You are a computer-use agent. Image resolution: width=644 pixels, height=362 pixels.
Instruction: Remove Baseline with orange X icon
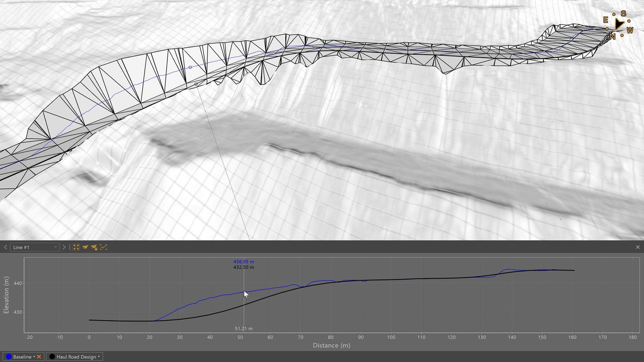click(39, 357)
